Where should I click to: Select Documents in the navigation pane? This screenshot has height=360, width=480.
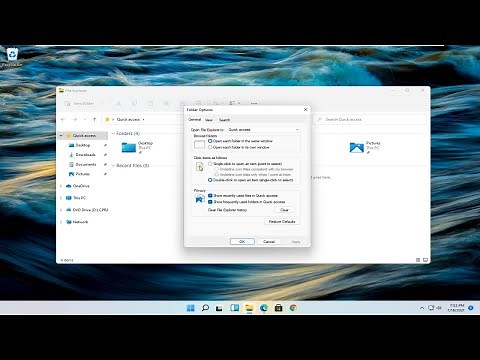86,165
